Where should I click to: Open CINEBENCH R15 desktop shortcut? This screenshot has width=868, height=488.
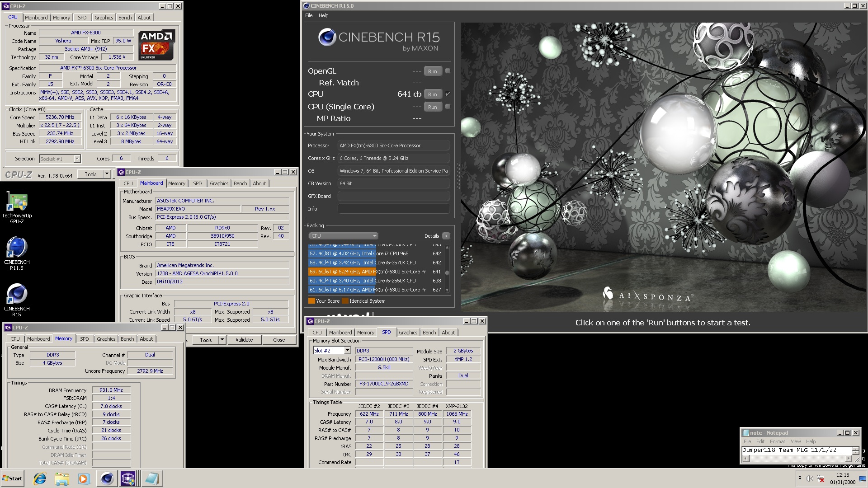[17, 300]
